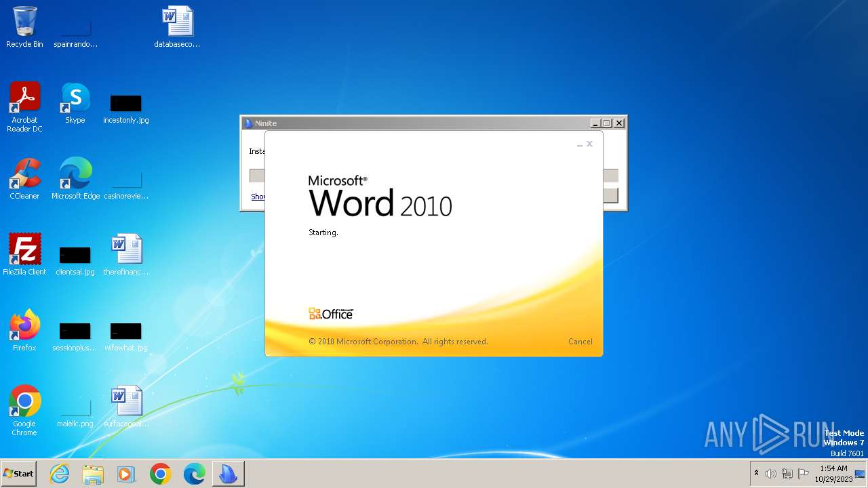Image resolution: width=868 pixels, height=488 pixels.
Task: Click the Start button on taskbar
Action: tap(18, 474)
